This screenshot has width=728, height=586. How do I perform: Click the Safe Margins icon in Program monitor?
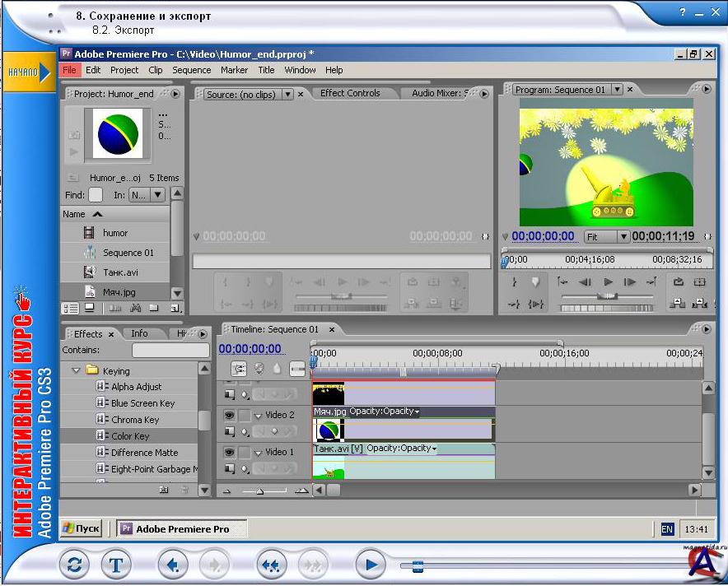tap(699, 281)
